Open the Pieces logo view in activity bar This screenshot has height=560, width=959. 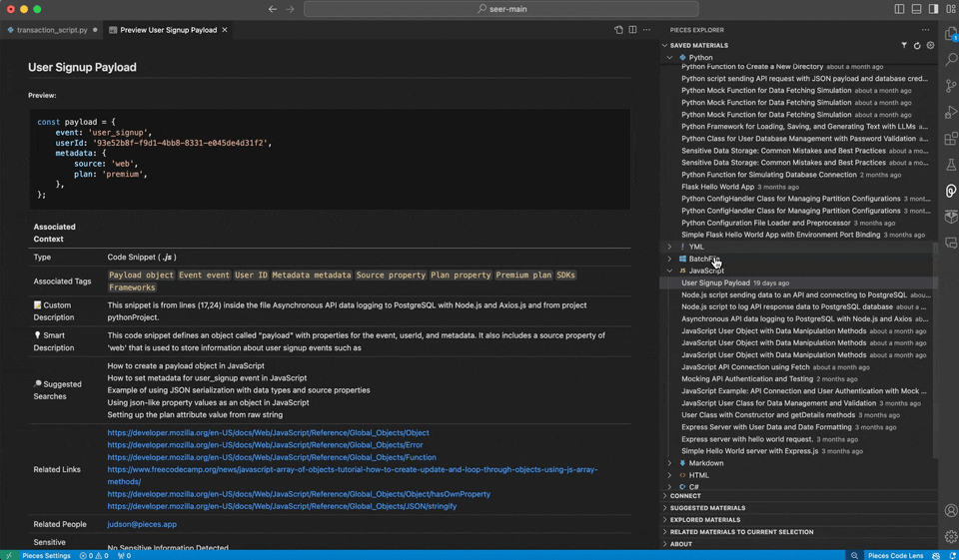[951, 191]
